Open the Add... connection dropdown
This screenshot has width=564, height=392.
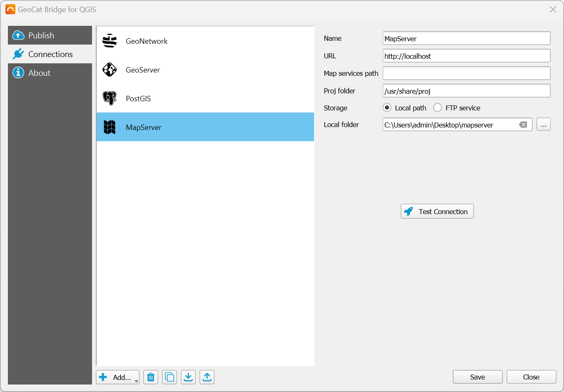pyautogui.click(x=118, y=377)
